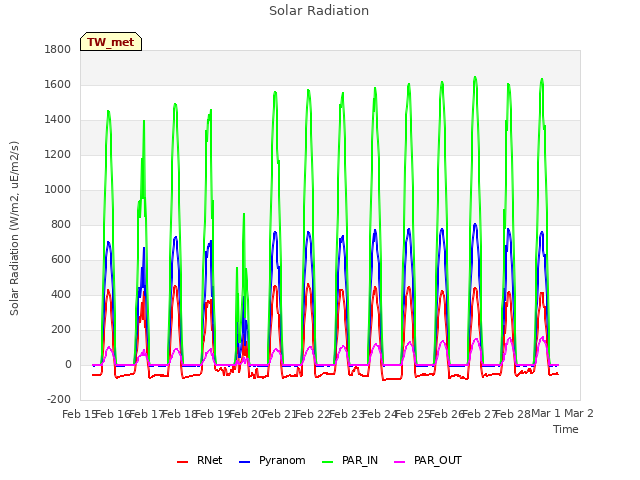Screen dimensions: 640x480
Task: Click the Feb 24 x-axis date label
Action: 380,414
